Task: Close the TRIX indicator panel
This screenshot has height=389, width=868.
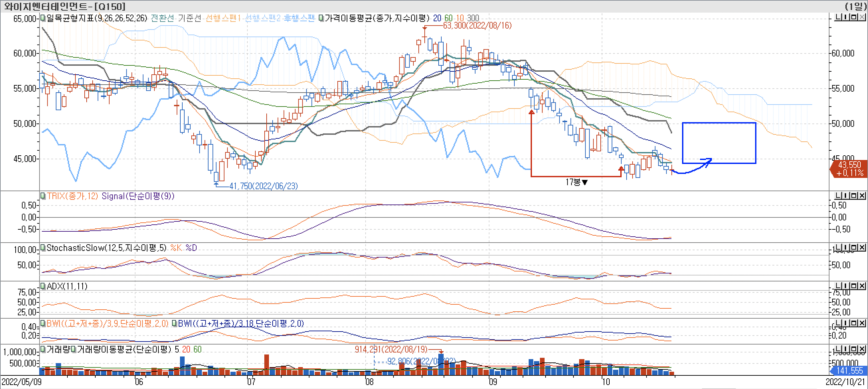Action: point(862,195)
